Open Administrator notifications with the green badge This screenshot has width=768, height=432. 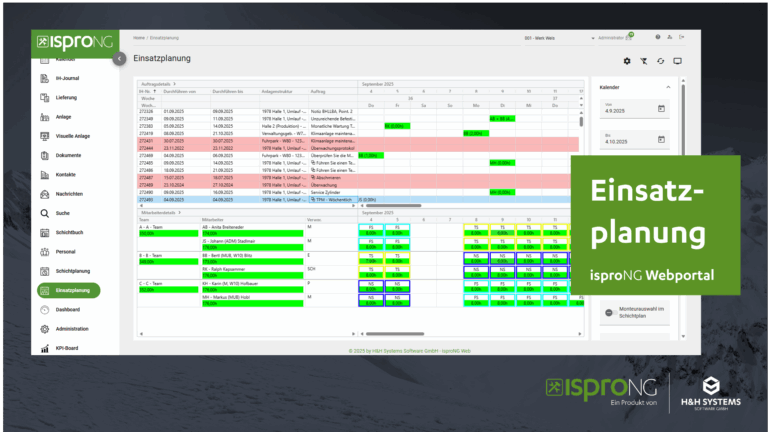click(629, 37)
